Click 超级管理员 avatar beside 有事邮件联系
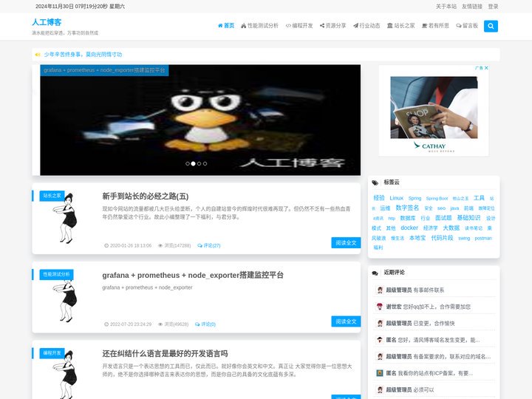 pos(380,290)
